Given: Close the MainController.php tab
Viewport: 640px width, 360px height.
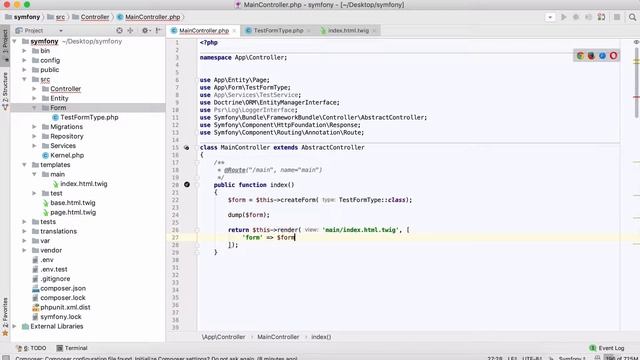Looking at the screenshot, I should coord(234,31).
